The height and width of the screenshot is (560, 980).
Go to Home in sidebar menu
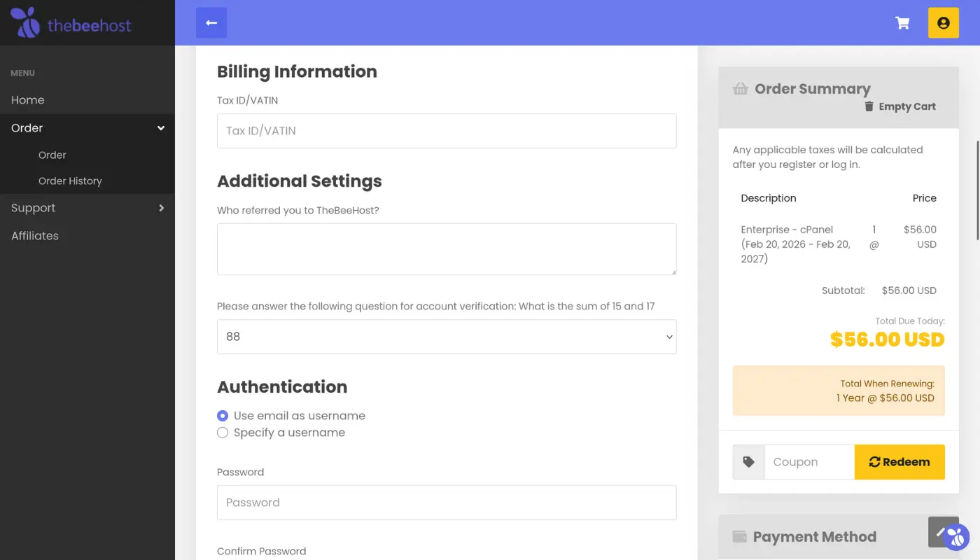[28, 100]
